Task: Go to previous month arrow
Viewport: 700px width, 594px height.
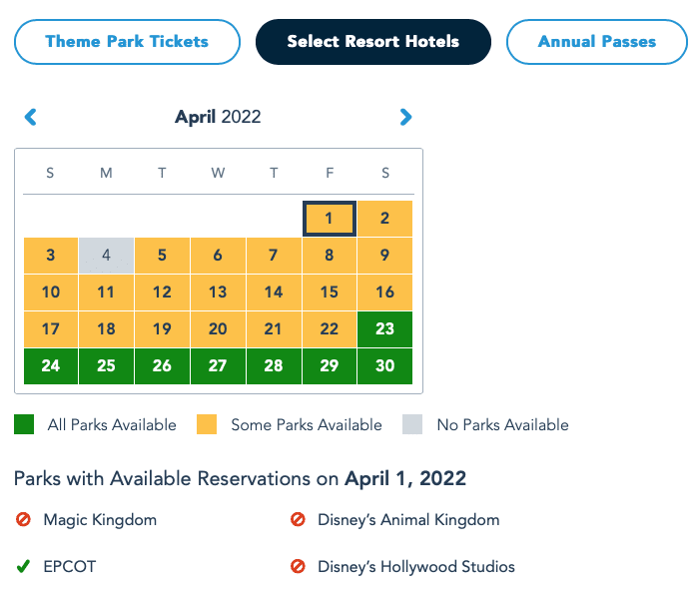Action: click(x=31, y=118)
